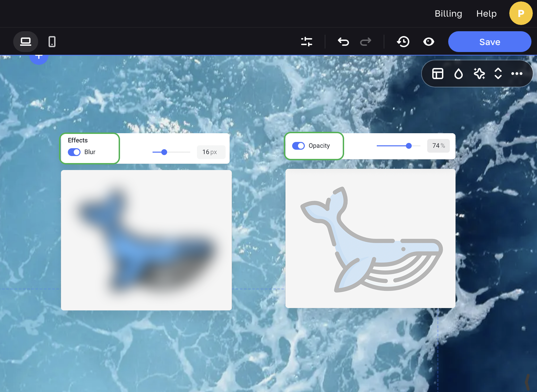Viewport: 537px width, 392px height.
Task: Click the move section up/down arrows
Action: (498, 74)
